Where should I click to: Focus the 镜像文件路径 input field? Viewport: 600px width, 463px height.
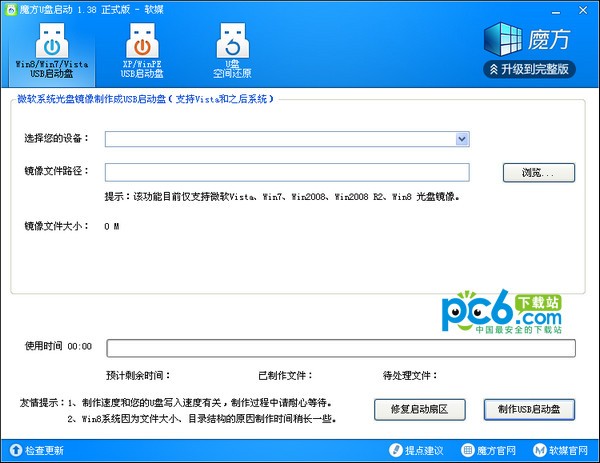[x=287, y=172]
